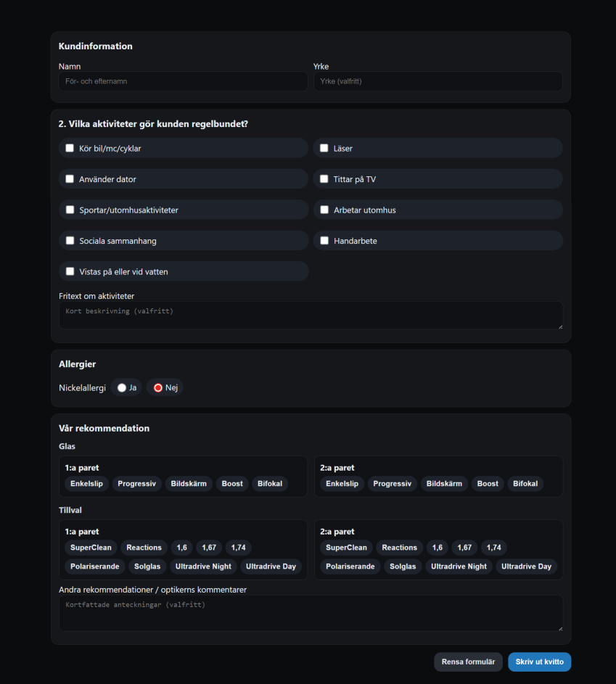Click the optician comments textarea
The image size is (616, 684).
[311, 613]
